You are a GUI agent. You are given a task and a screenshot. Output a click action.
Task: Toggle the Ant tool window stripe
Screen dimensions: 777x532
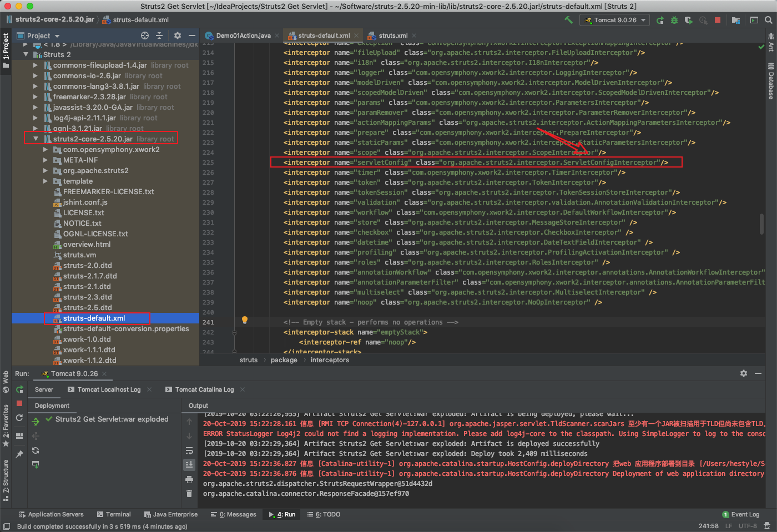(771, 42)
